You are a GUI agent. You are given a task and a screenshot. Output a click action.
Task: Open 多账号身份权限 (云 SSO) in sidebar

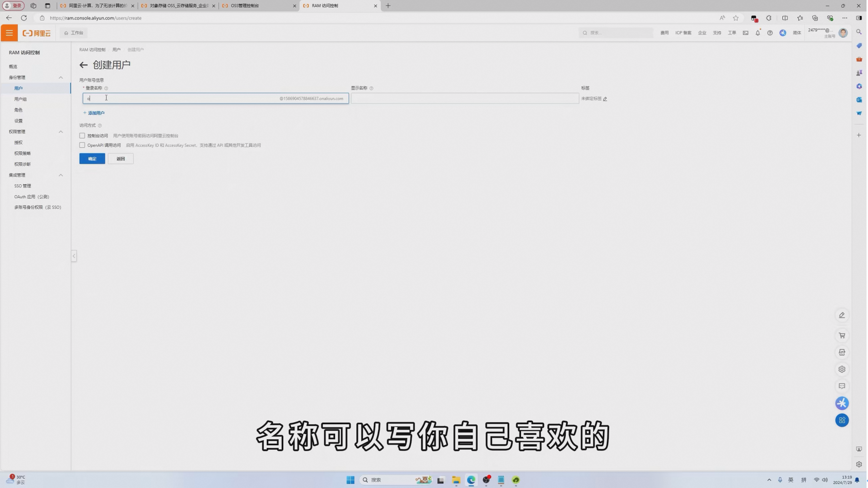(x=37, y=208)
